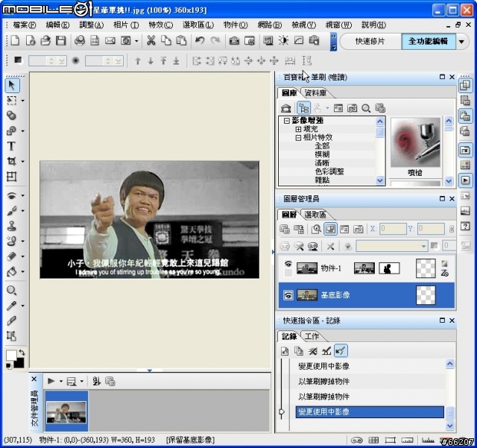Click the Redo arrow icon
This screenshot has width=477, height=448.
click(215, 40)
